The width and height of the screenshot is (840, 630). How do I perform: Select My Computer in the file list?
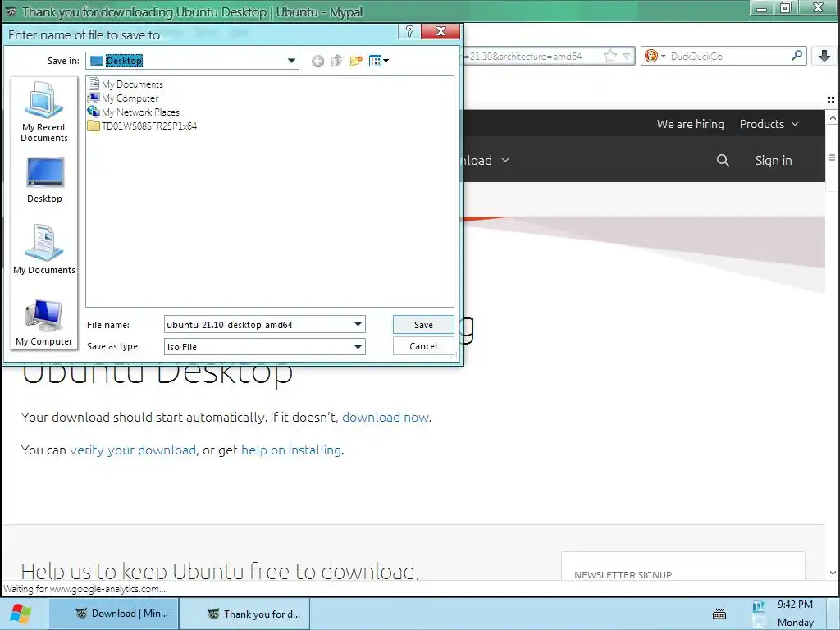point(123,98)
